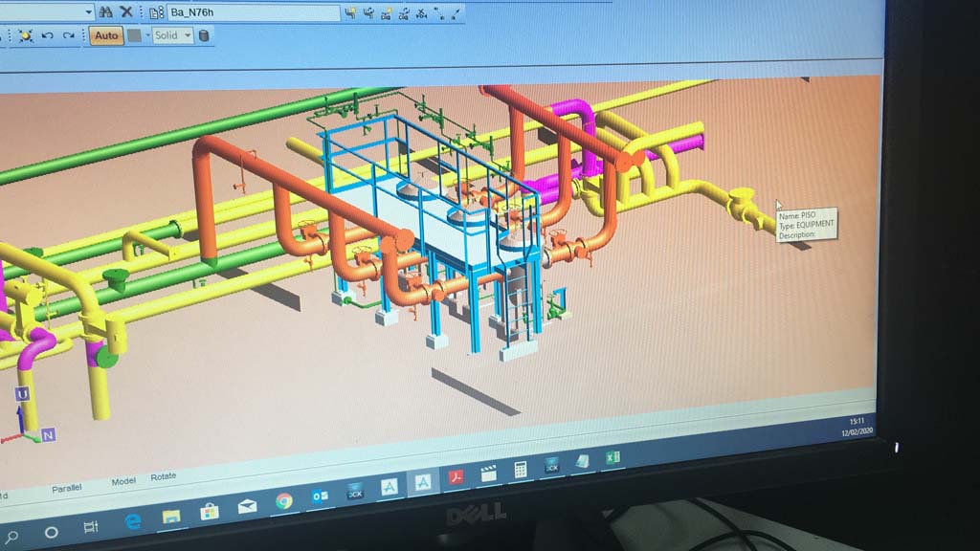Screen dimensions: 980x551
Task: Click the highlighted active 'A' taskbar icon
Action: 422,482
